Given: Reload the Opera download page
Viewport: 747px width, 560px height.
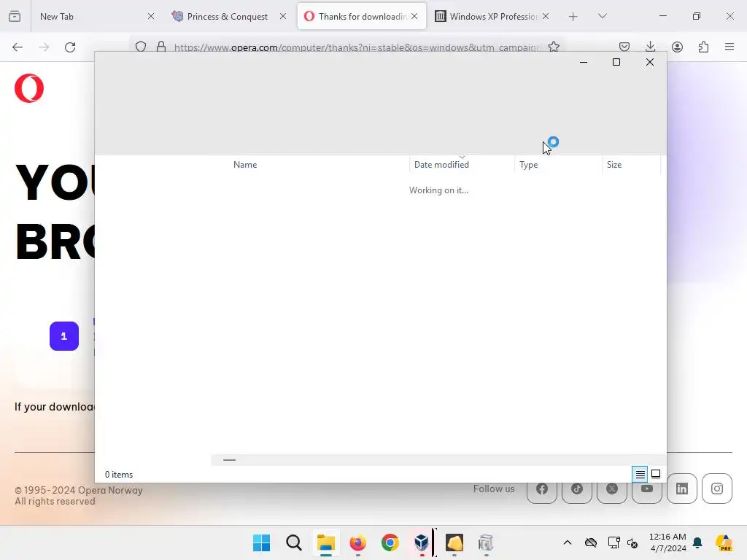Looking at the screenshot, I should point(70,47).
